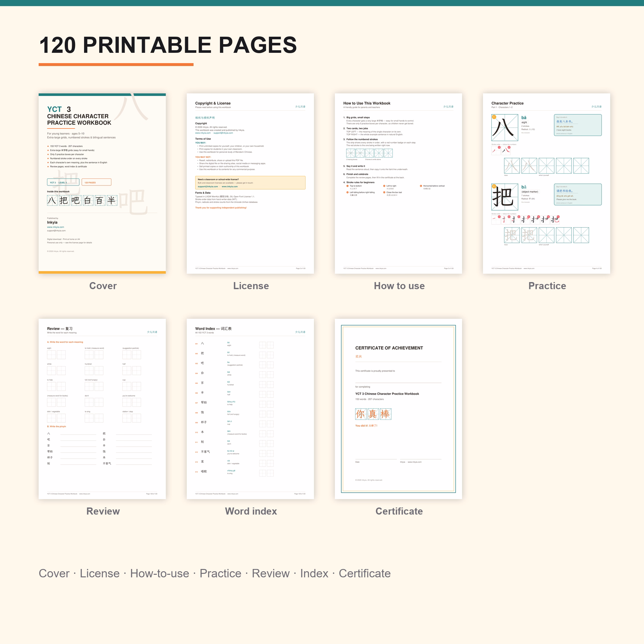644x644 pixels.
Task: Click the "How to use" caption label
Action: pyautogui.click(x=399, y=286)
